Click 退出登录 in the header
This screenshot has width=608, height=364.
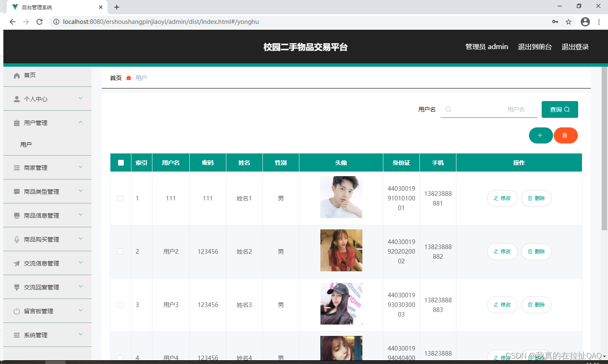tap(575, 47)
